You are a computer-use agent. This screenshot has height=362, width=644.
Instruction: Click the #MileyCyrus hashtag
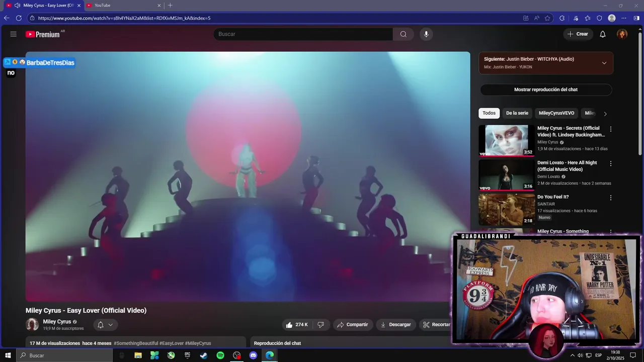[198, 343]
